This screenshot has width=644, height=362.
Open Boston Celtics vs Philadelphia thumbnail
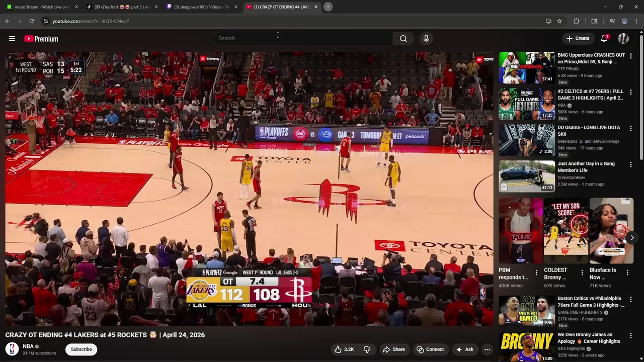tap(527, 311)
